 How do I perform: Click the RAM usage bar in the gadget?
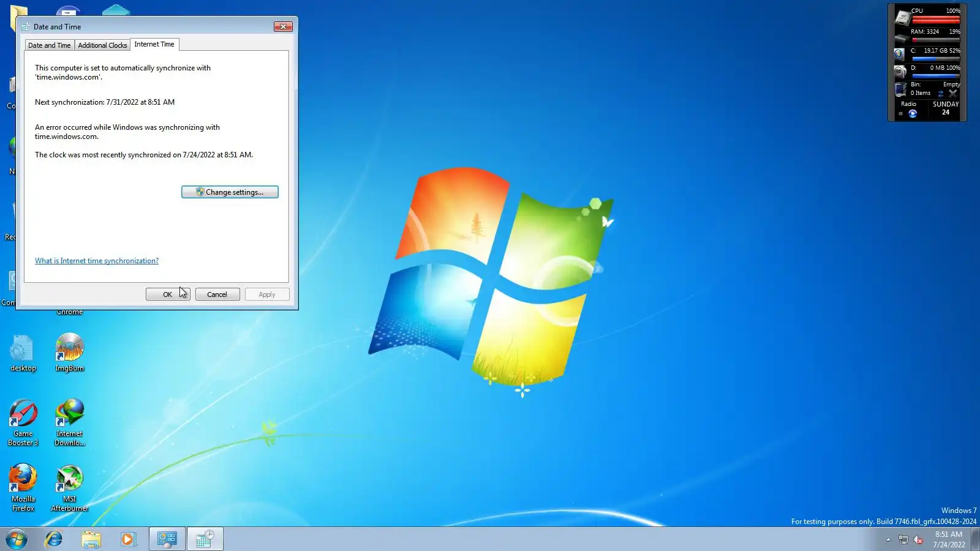click(x=936, y=40)
